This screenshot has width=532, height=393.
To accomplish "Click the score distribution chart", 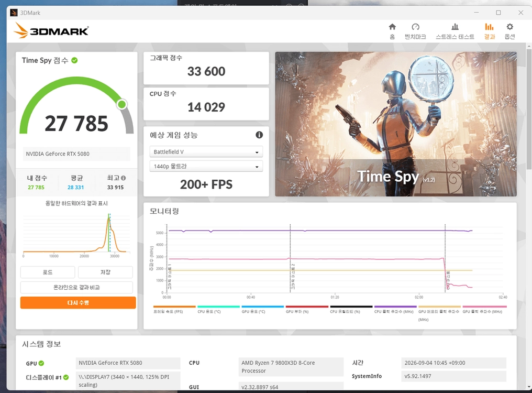I will coord(76,235).
